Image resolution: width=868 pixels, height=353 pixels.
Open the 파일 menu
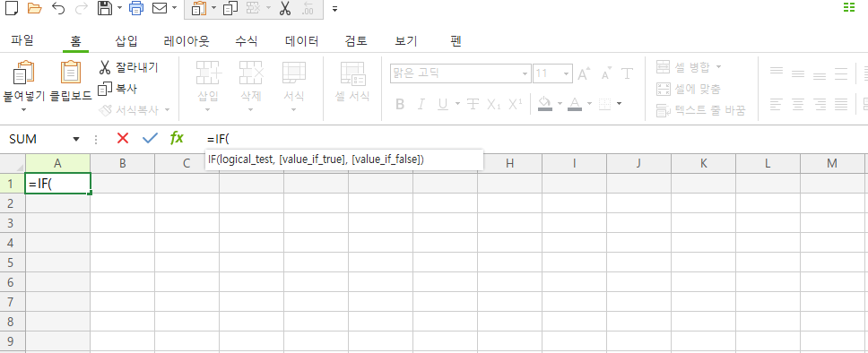pos(22,40)
